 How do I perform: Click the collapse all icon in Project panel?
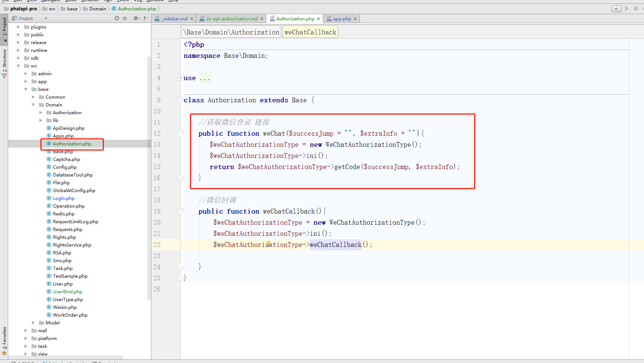(x=125, y=18)
